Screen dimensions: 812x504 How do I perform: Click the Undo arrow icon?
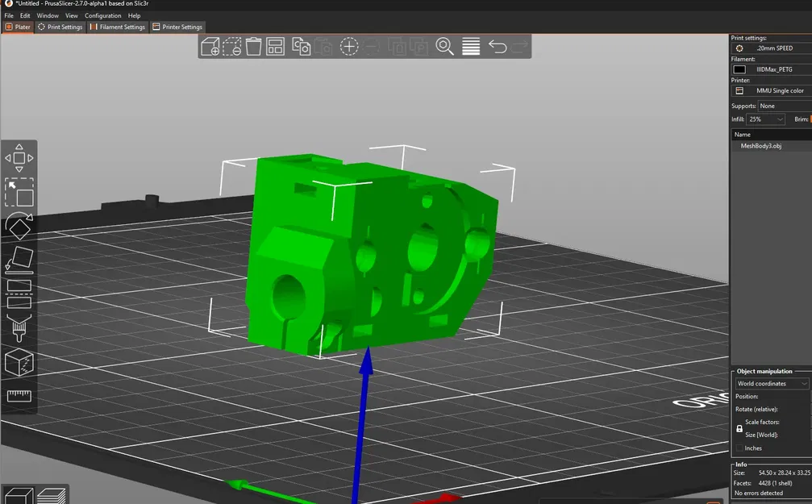498,47
